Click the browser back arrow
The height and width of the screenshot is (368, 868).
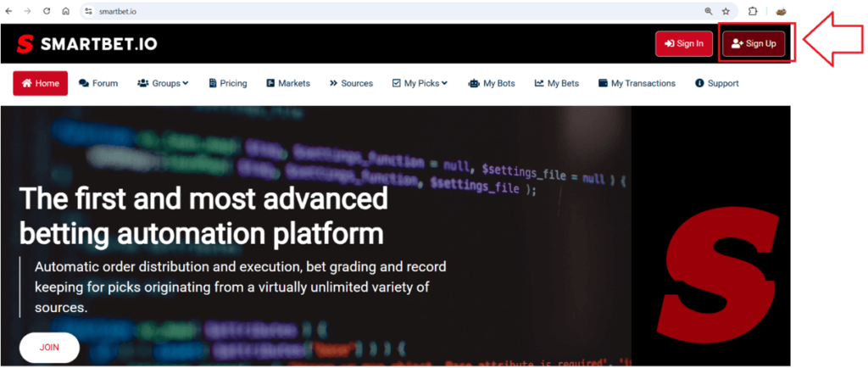(9, 11)
